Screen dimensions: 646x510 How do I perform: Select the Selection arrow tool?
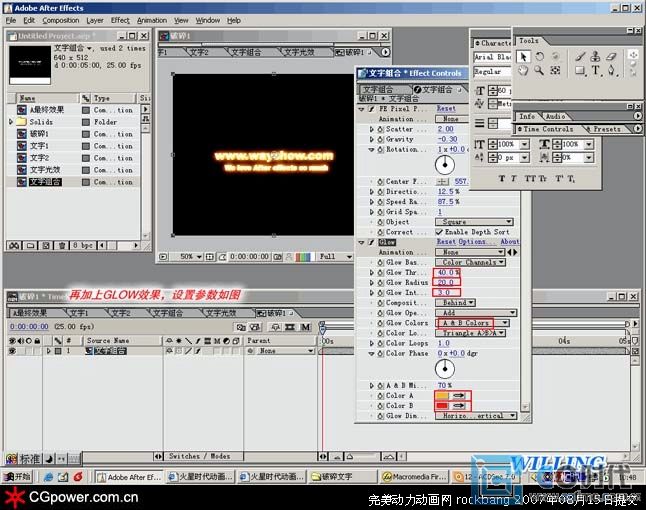tap(523, 56)
